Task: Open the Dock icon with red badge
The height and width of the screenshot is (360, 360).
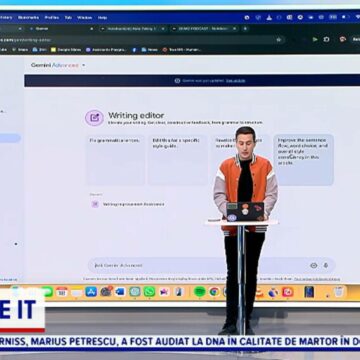Action: [x=106, y=291]
